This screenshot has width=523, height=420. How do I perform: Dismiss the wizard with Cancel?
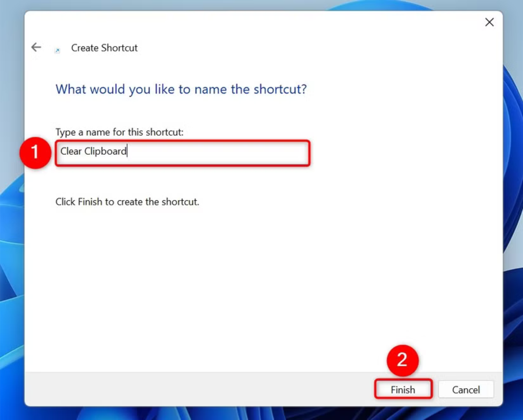(x=466, y=389)
